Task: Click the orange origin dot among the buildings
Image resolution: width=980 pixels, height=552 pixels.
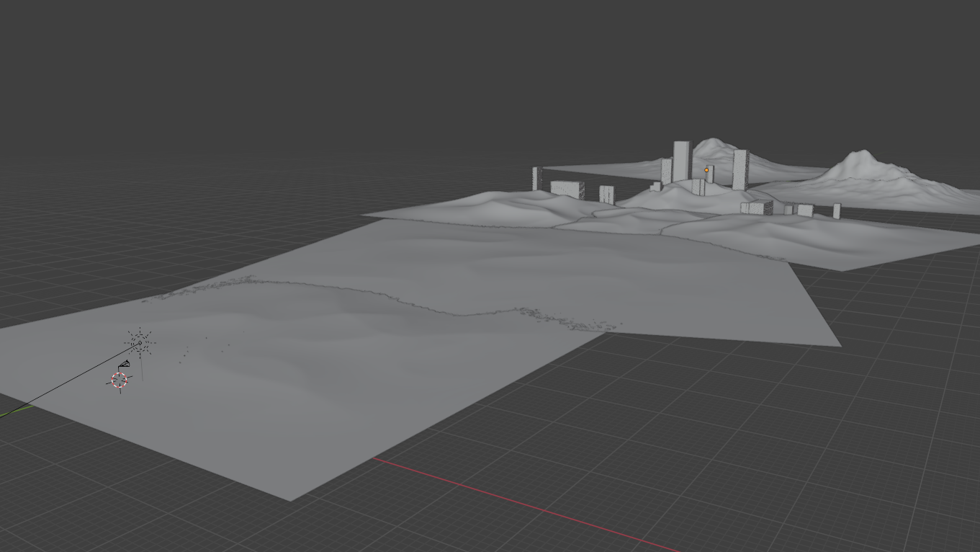Action: [x=706, y=170]
